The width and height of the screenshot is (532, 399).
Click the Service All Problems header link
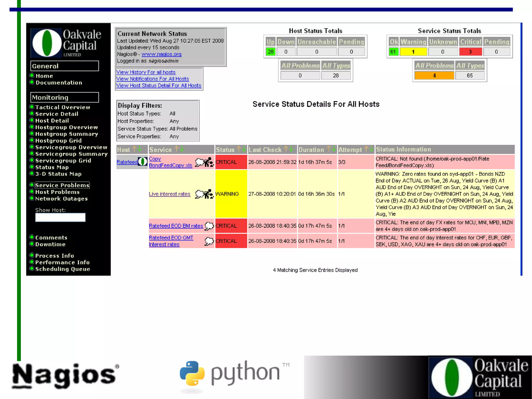click(x=434, y=66)
